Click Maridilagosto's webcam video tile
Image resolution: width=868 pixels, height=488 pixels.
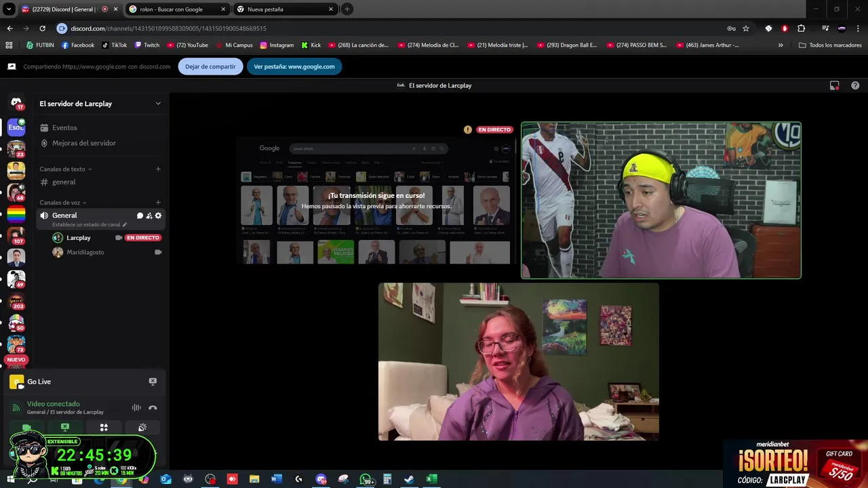(519, 362)
